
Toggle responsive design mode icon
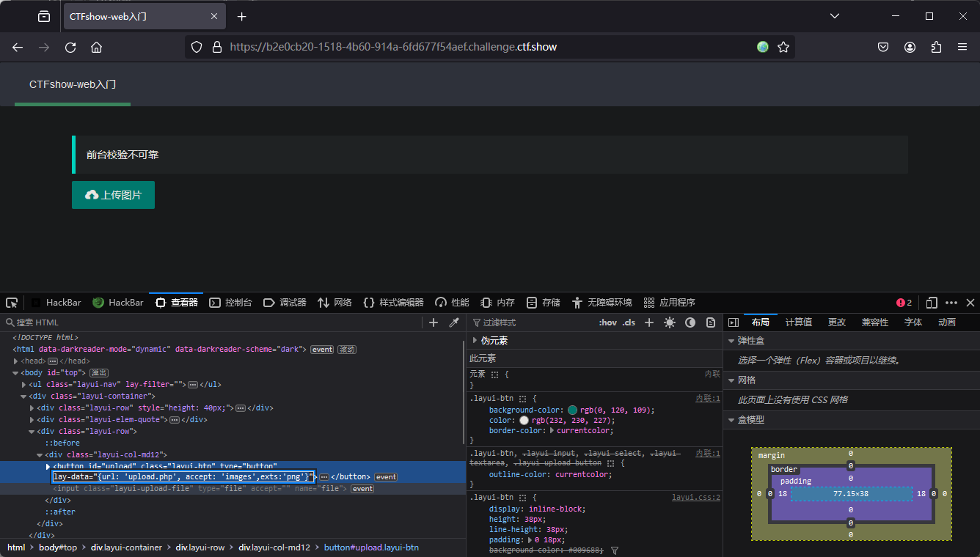tap(932, 303)
